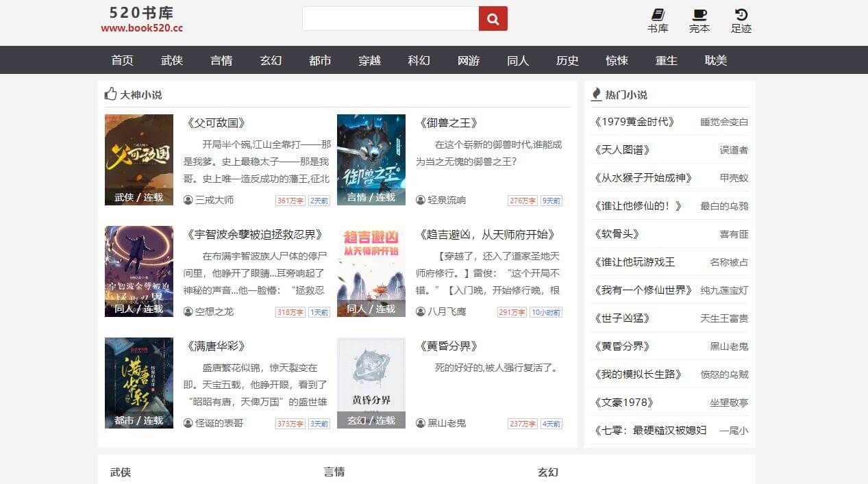This screenshot has width=868, height=484.
Task: Open the 都市 navigation category
Action: [320, 60]
